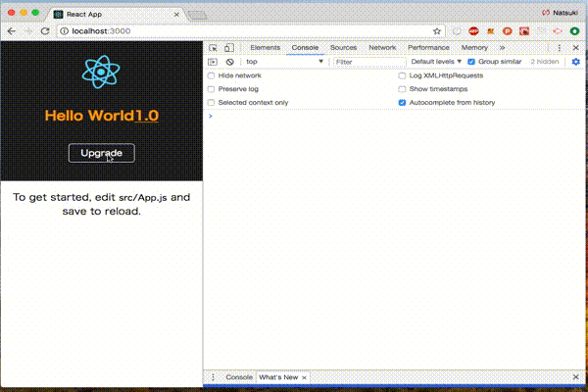Click the React logo in the page
588x392 pixels.
pos(101,72)
